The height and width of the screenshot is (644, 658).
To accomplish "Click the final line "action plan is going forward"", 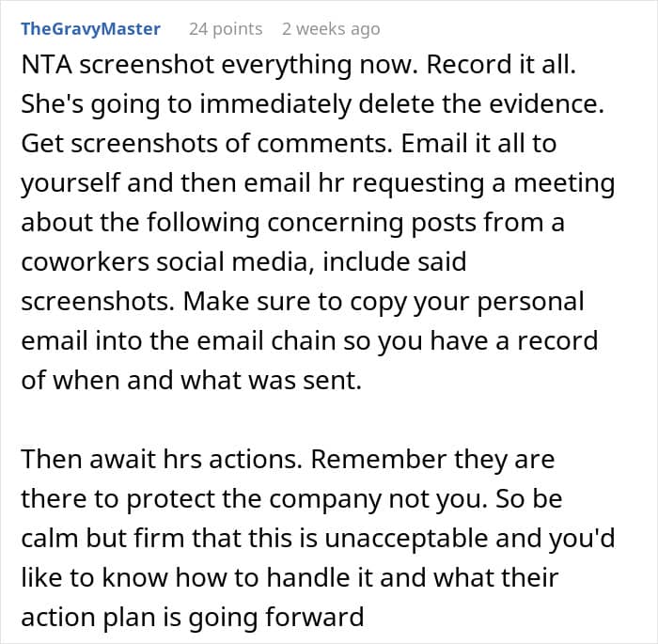I will coord(193,616).
